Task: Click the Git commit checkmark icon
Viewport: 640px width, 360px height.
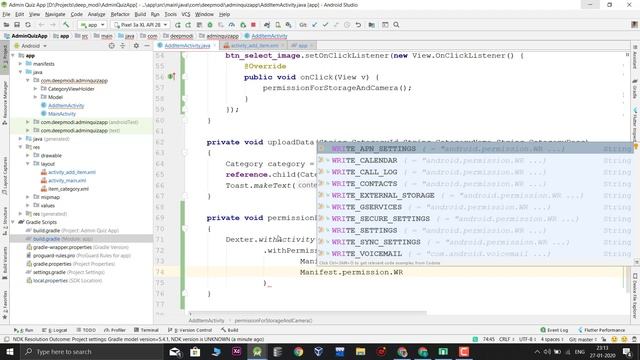Action: coord(325,25)
